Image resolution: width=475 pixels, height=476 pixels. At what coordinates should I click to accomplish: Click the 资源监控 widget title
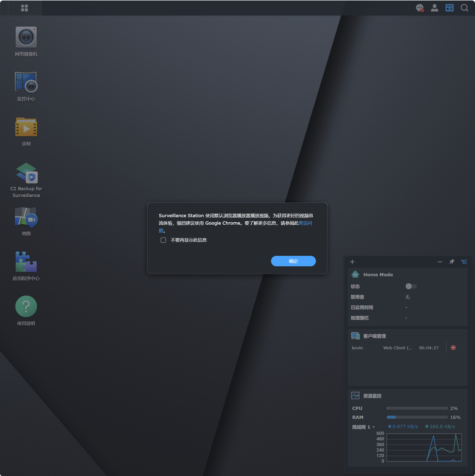(x=372, y=396)
